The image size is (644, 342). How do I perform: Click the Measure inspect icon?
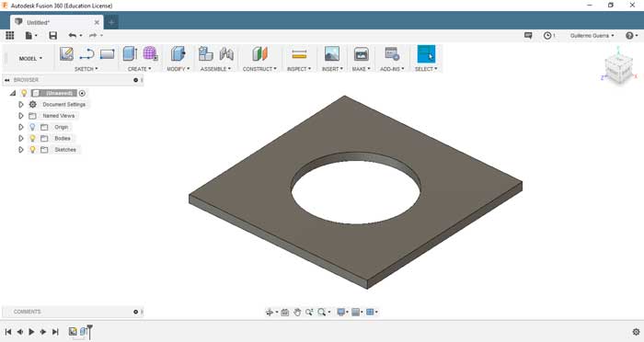click(299, 54)
